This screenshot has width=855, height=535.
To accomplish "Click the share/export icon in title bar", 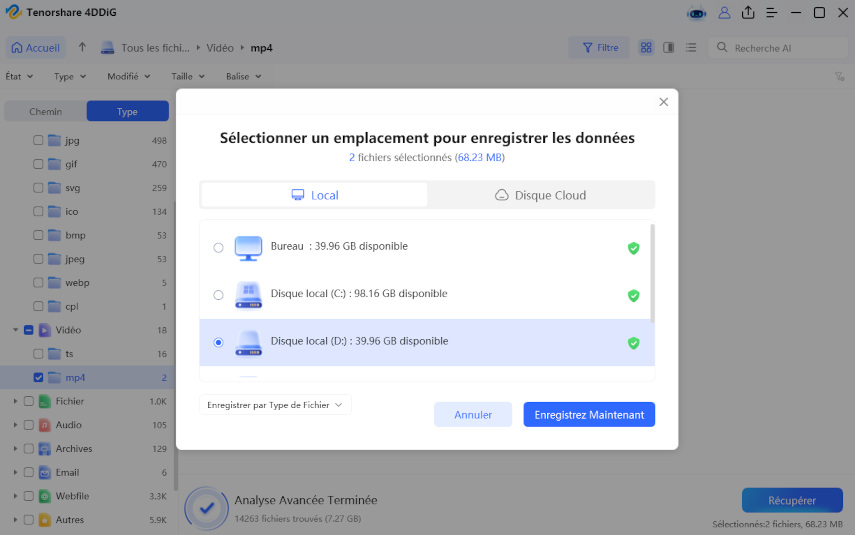I will click(x=748, y=13).
